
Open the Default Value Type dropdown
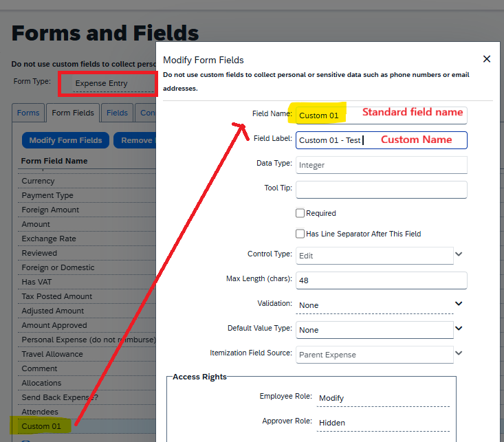click(x=375, y=330)
